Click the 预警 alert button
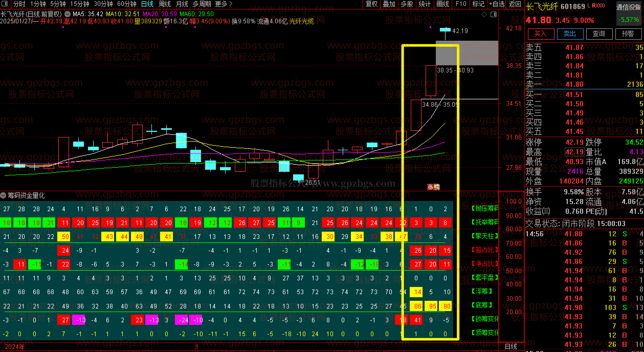Screen dimensions: 644x352 [x=628, y=34]
